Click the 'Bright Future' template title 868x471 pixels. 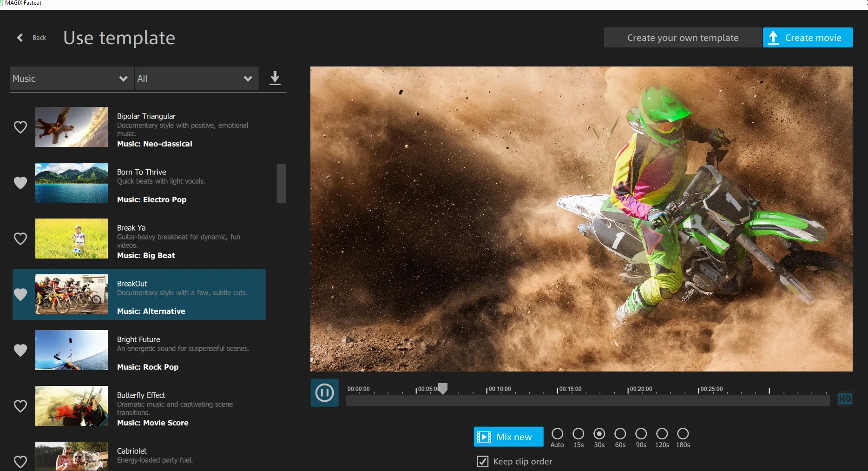point(138,339)
